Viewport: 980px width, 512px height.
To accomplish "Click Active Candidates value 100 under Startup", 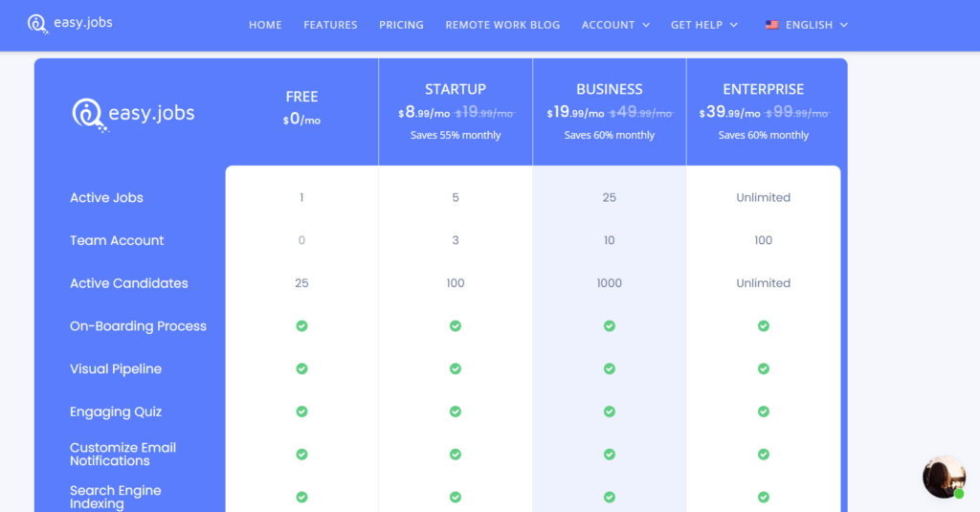I will point(456,283).
